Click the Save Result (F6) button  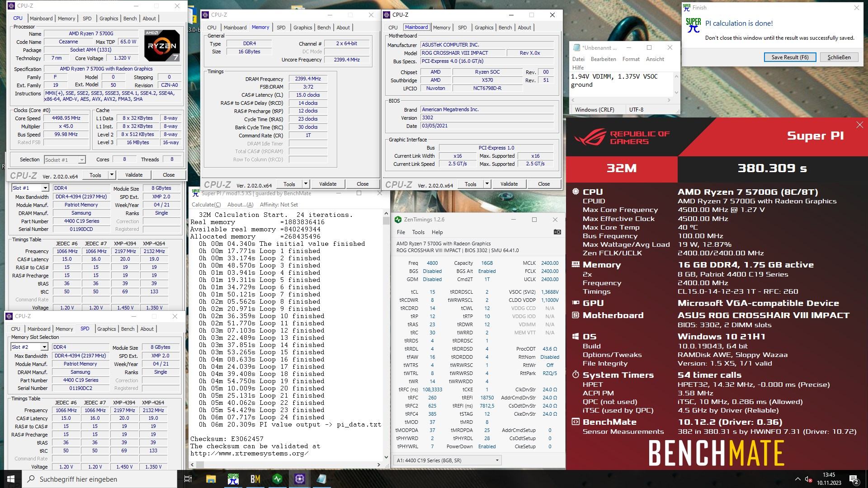(789, 57)
